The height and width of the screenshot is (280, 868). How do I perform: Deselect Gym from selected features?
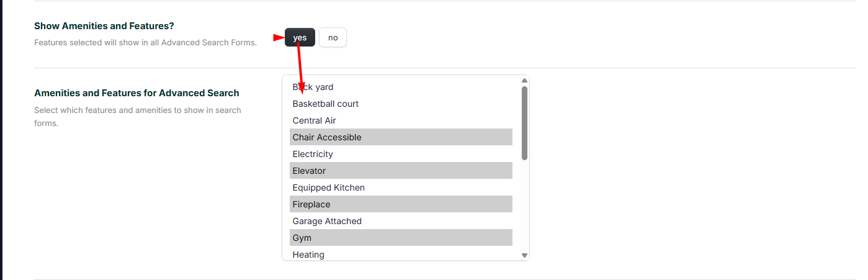pyautogui.click(x=302, y=238)
